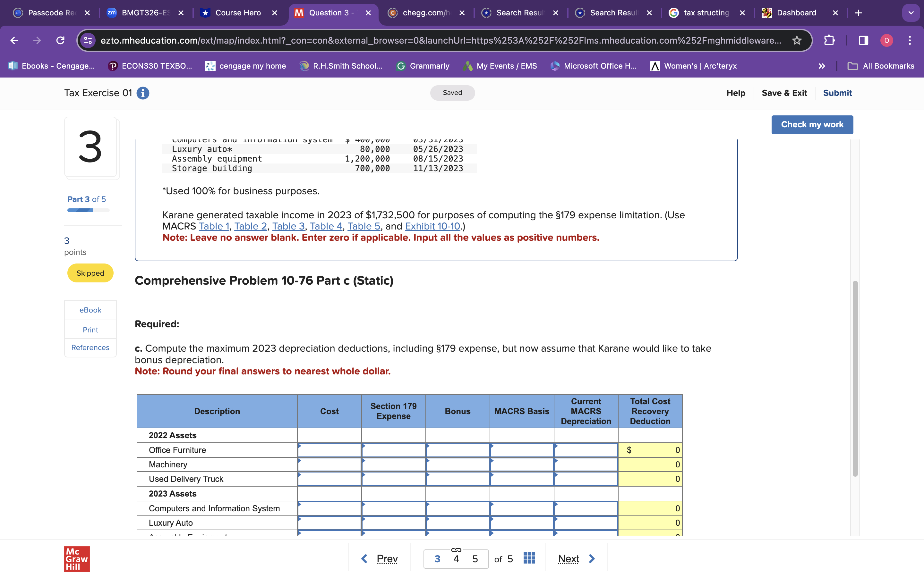Open MACRS Table 3 link
Image resolution: width=924 pixels, height=577 pixels.
pos(288,226)
